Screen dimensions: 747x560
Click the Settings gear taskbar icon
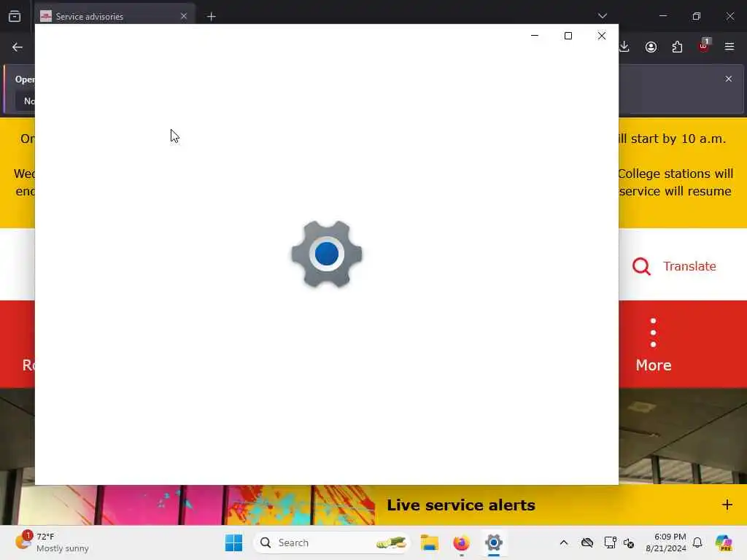(x=494, y=542)
